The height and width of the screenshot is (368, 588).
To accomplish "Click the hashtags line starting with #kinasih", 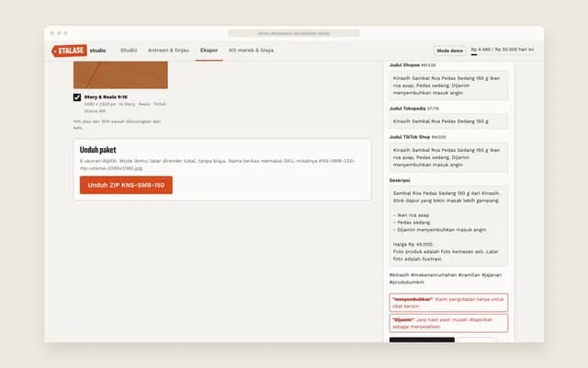I will [446, 279].
